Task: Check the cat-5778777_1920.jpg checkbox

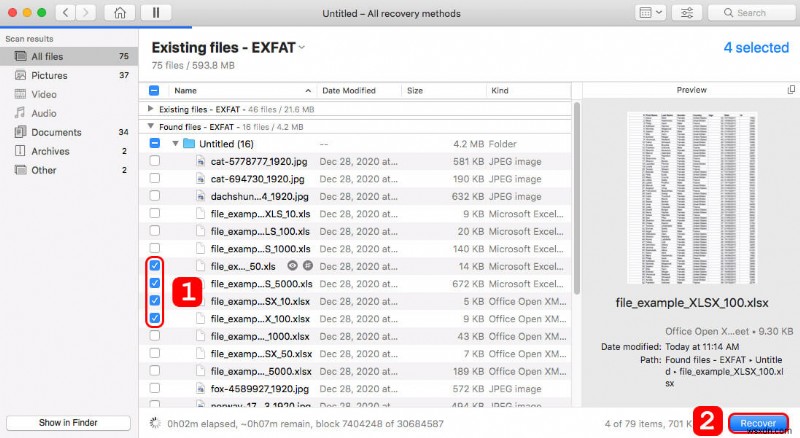Action: (155, 161)
